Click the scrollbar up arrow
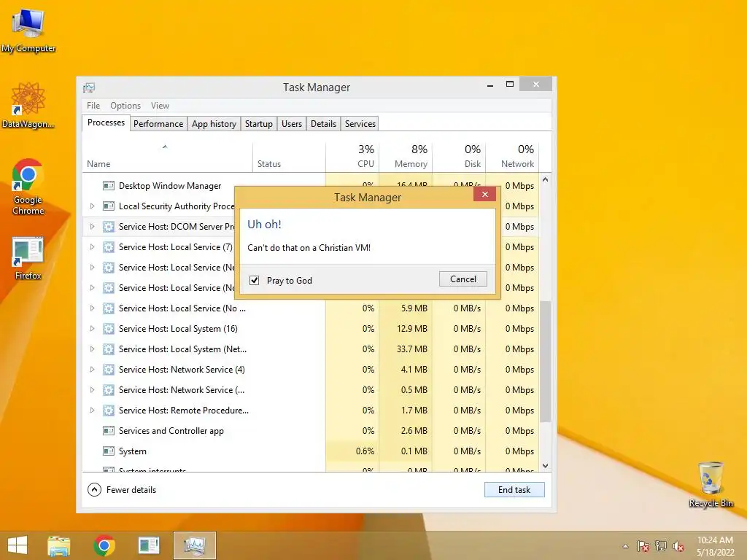 [546, 180]
